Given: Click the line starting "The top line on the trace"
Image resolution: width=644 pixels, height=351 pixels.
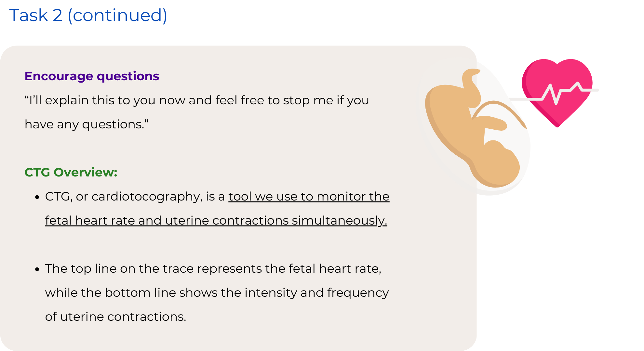Looking at the screenshot, I should pyautogui.click(x=213, y=269).
